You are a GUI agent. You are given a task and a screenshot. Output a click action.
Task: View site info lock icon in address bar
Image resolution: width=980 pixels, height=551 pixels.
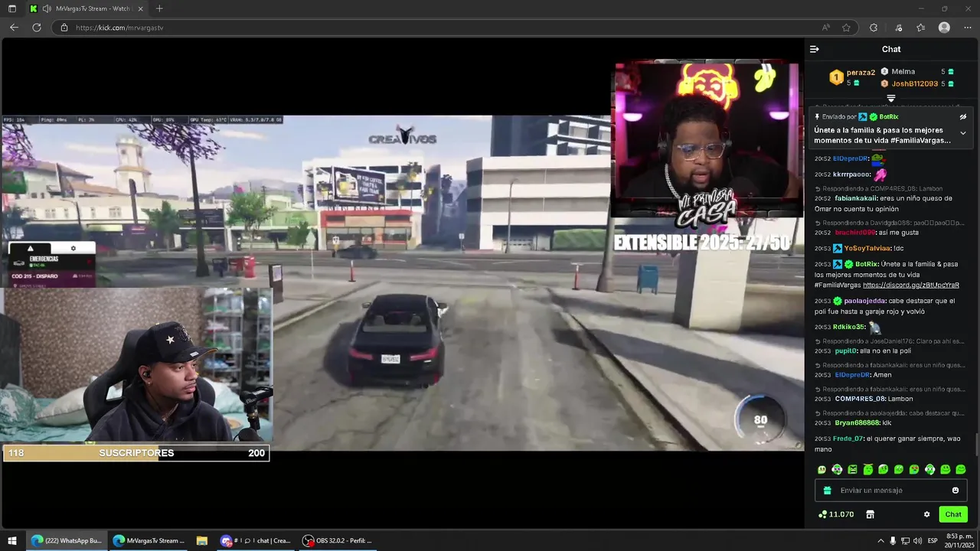point(64,28)
